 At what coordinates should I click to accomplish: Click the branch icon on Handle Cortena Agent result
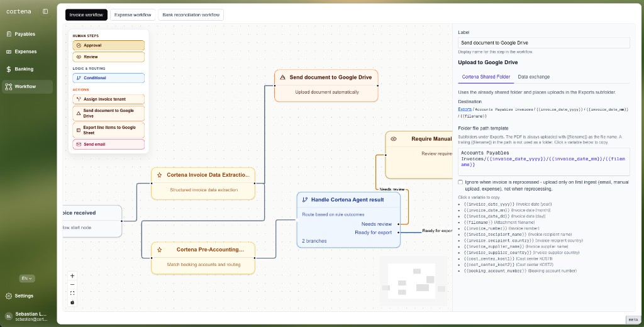(x=305, y=199)
